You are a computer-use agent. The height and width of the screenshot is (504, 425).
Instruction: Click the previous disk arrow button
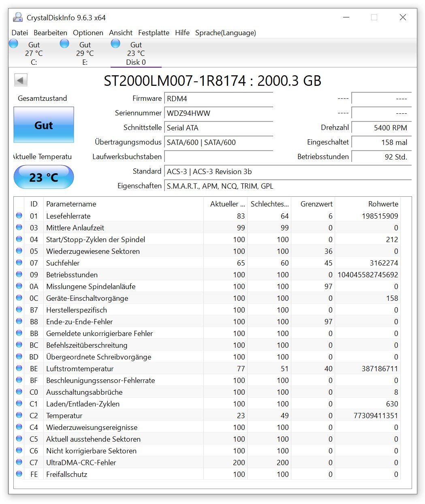[21, 80]
